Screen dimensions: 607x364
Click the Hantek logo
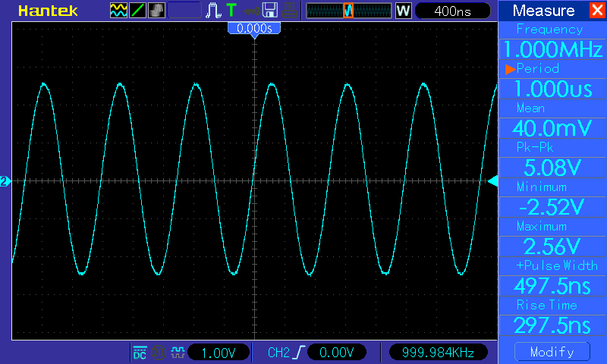(48, 11)
